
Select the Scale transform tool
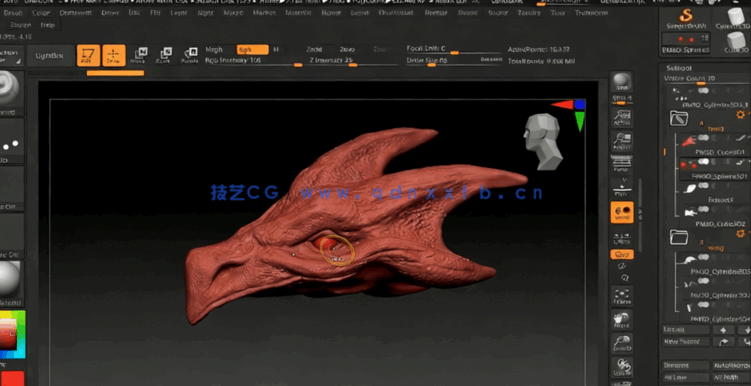164,56
